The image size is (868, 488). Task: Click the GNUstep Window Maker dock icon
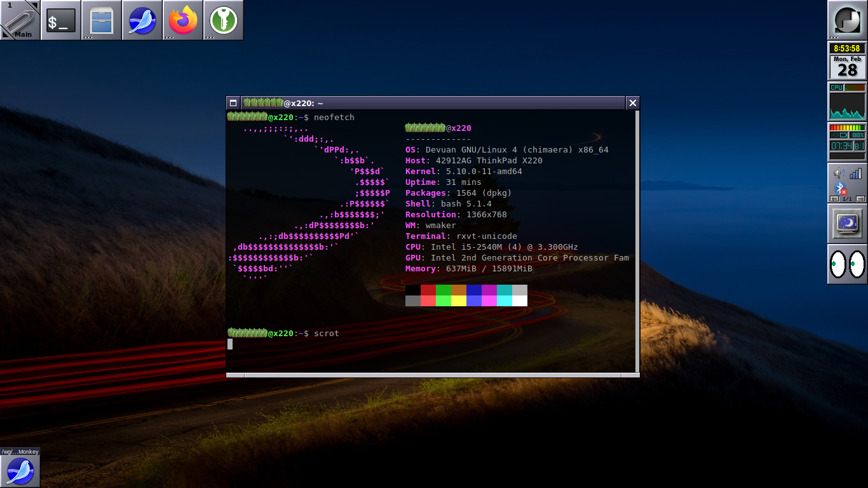click(847, 20)
